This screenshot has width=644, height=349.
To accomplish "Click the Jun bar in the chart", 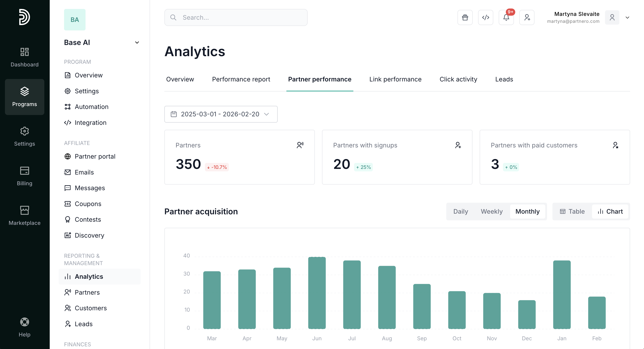I will [317, 292].
